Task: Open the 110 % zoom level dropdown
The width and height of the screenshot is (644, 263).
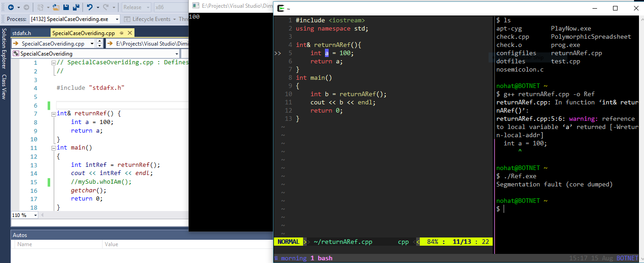Action: [36, 215]
